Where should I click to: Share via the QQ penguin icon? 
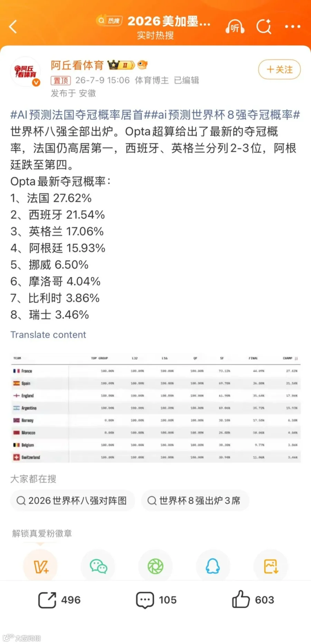(213, 566)
